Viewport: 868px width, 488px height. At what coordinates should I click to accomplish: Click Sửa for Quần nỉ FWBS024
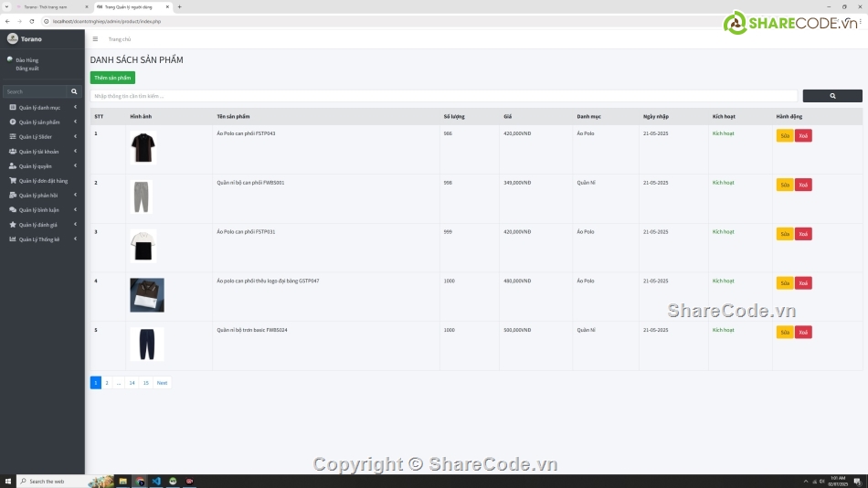click(x=785, y=332)
